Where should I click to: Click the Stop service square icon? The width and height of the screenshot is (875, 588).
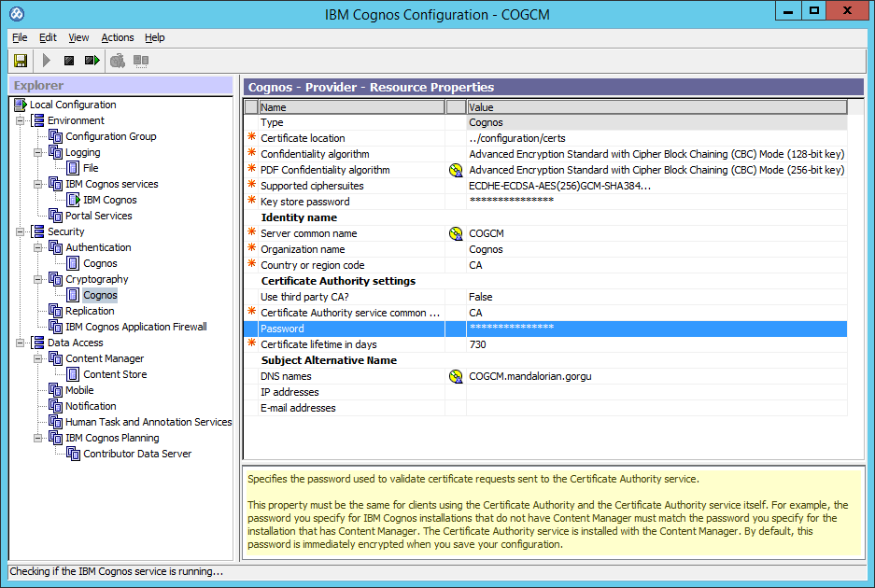[x=69, y=61]
